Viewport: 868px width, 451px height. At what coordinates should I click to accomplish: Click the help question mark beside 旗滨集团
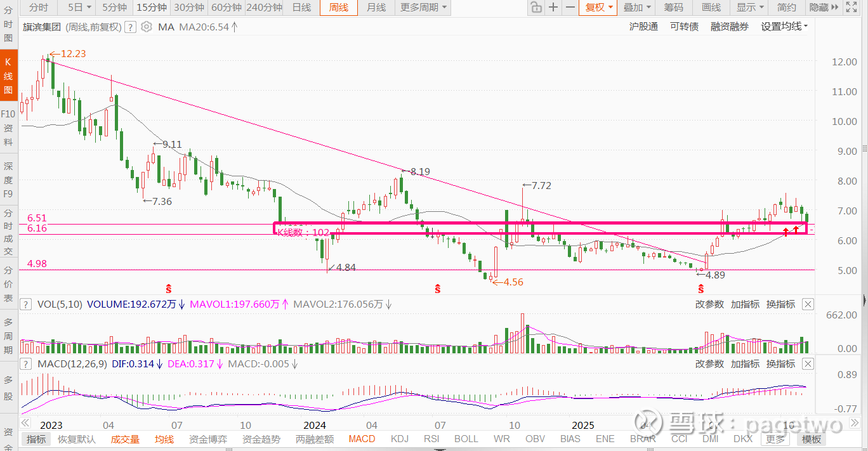[x=130, y=27]
